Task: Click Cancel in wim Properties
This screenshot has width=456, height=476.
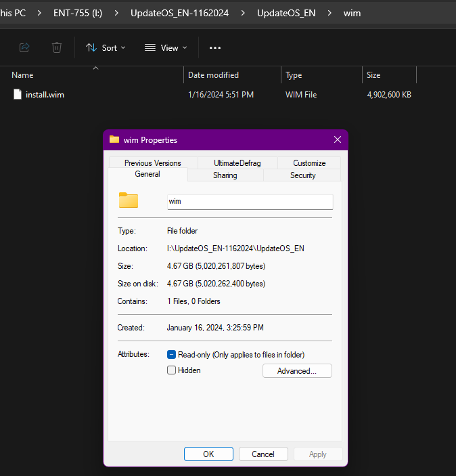Action: 263,454
